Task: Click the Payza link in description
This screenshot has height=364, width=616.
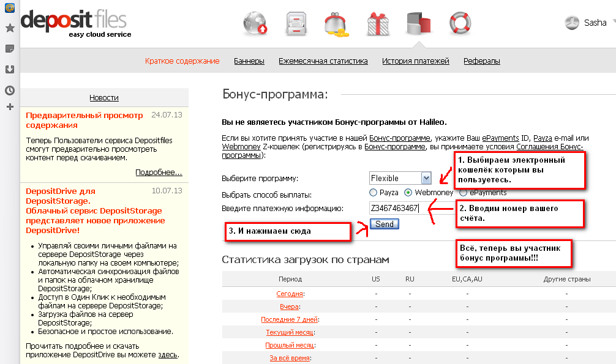Action: 543,138
